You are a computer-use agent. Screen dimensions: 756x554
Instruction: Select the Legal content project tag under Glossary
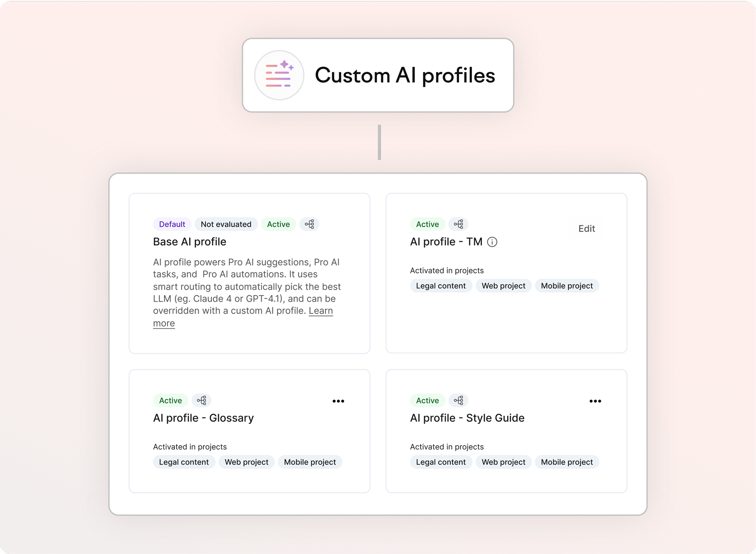tap(184, 462)
